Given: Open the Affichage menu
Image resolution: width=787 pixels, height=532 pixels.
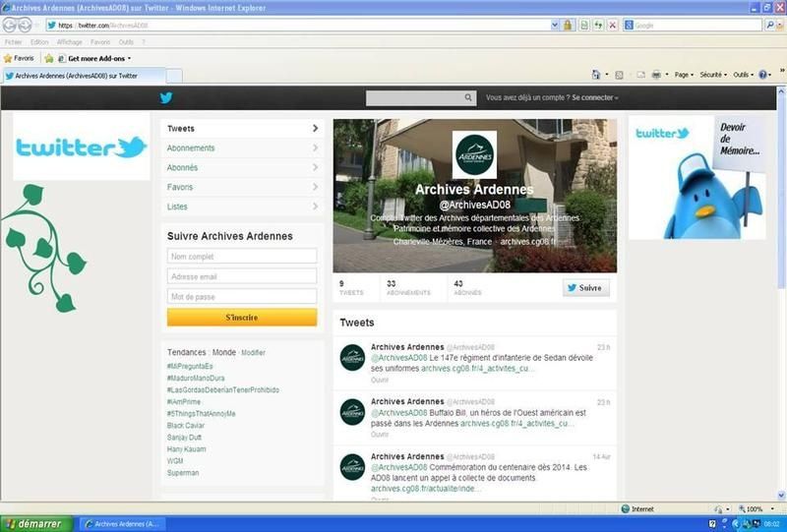Looking at the screenshot, I should coord(69,42).
